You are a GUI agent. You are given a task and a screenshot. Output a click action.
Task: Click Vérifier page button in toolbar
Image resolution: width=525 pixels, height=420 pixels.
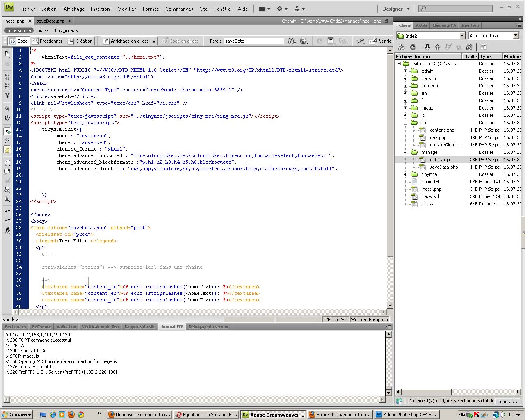(x=381, y=41)
